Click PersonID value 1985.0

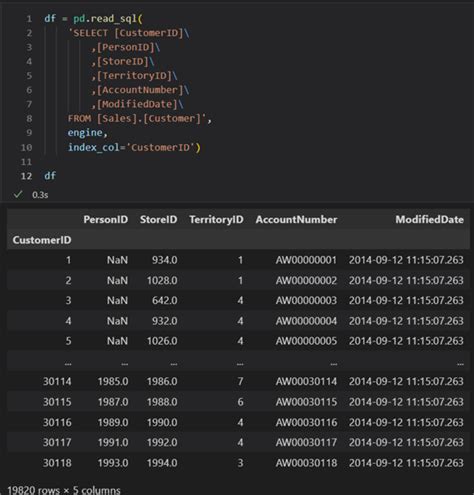(113, 381)
